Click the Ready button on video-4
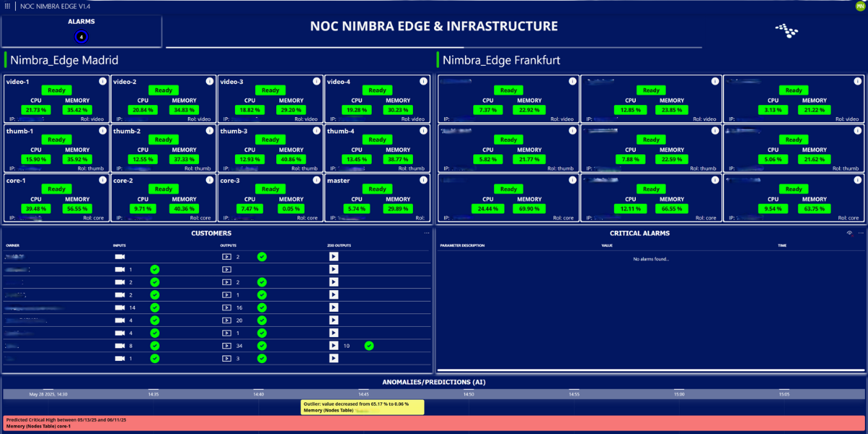The image size is (868, 434). [377, 90]
